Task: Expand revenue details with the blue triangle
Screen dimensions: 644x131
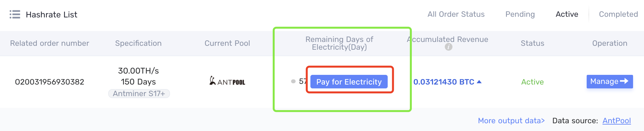Action: coord(479,82)
